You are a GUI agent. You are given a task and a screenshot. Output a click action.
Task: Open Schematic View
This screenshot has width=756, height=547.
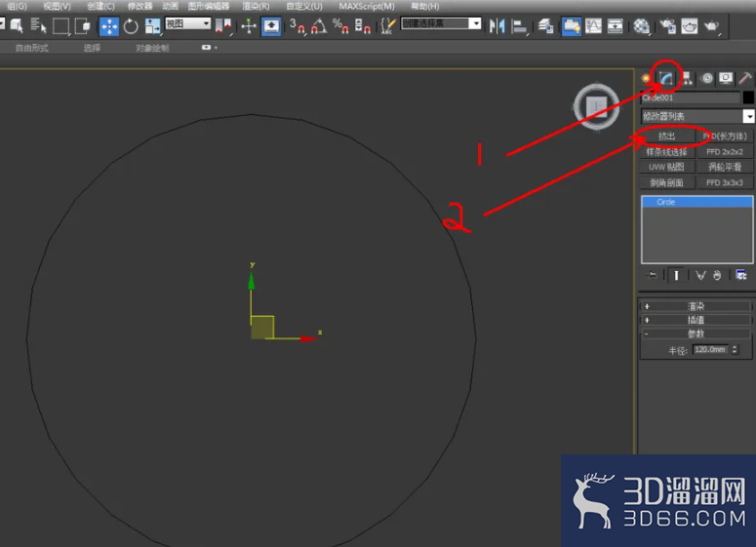(616, 26)
